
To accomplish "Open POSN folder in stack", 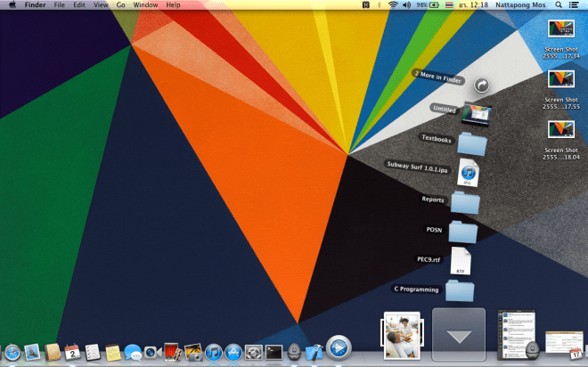I will (463, 232).
